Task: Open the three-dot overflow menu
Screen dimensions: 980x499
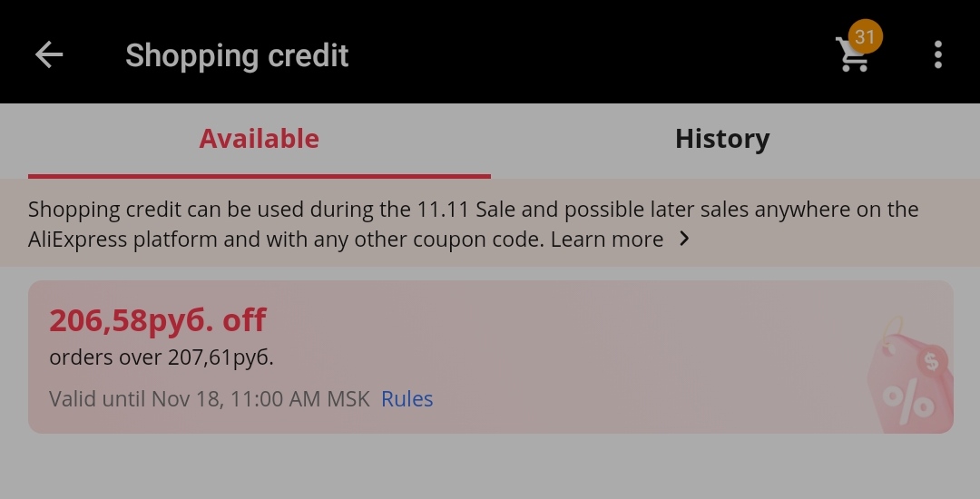Action: coord(937,55)
